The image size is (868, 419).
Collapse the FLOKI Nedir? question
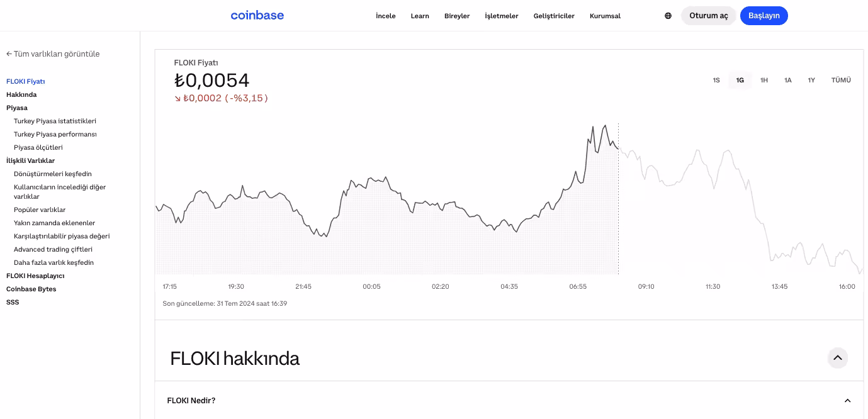(847, 401)
